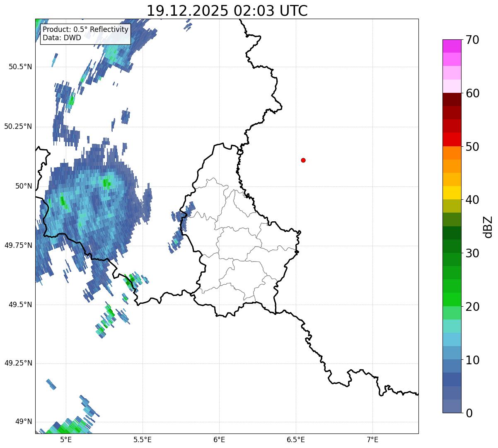Viewport: 498px width, 448px height.
Task: Click the 'Product: 0.5° Reflectivity' label
Action: click(x=85, y=30)
